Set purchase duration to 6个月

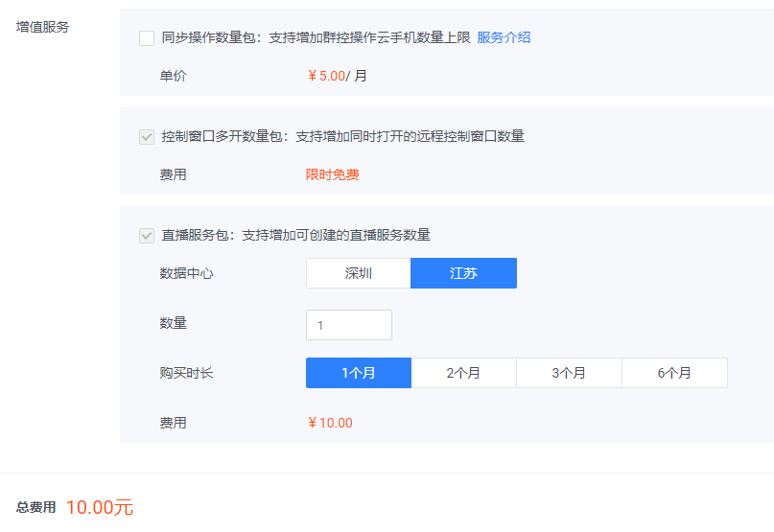click(x=674, y=373)
